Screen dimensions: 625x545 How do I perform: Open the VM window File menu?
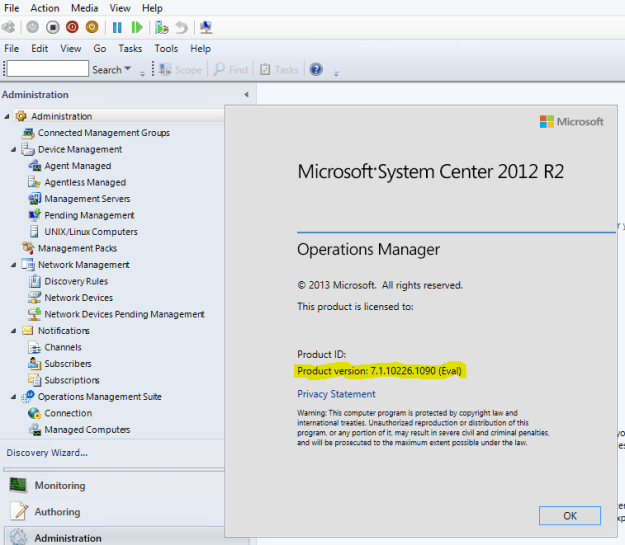pyautogui.click(x=12, y=8)
